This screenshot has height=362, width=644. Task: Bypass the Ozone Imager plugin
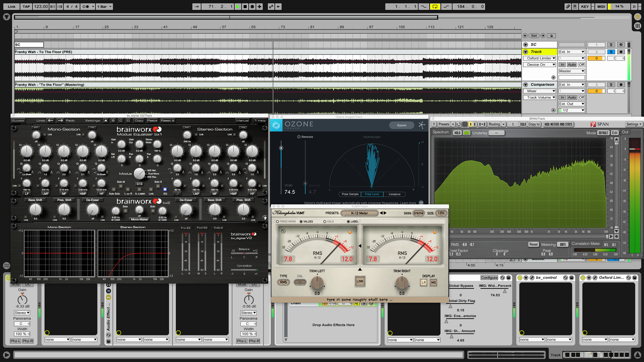[x=402, y=125]
